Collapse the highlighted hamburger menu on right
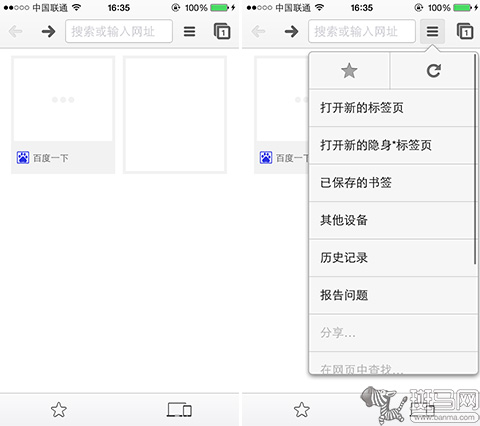Screen dimensions: 480x426 coord(432,31)
